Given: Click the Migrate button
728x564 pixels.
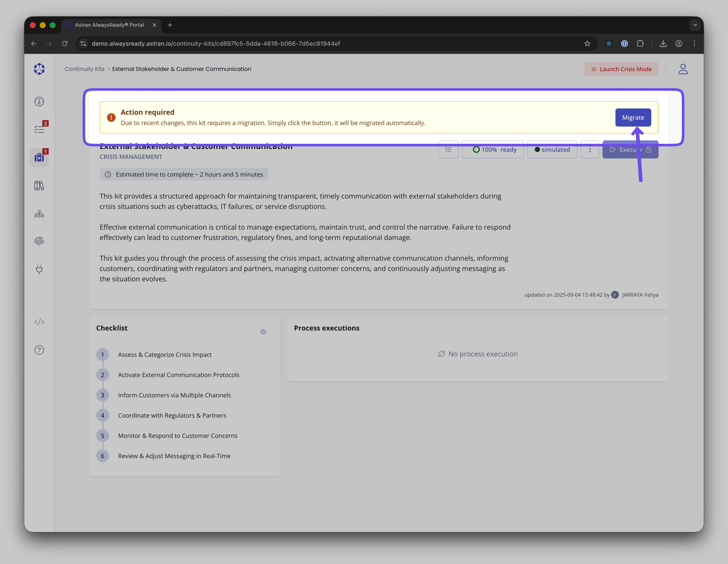Looking at the screenshot, I should (633, 117).
